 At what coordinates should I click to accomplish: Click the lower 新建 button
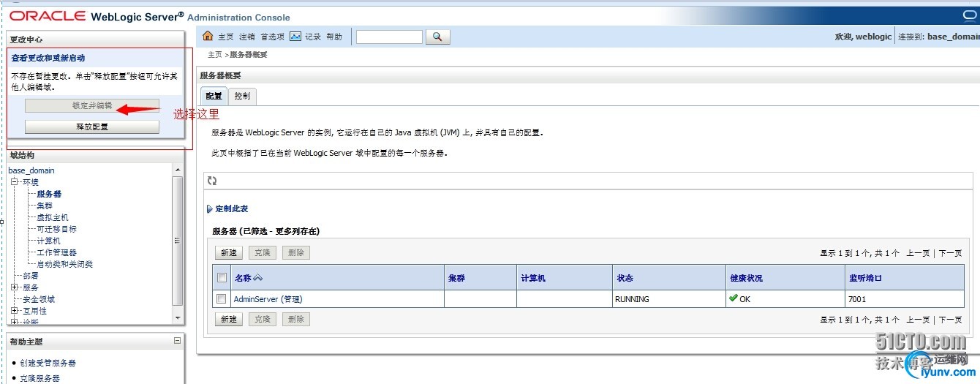click(230, 319)
